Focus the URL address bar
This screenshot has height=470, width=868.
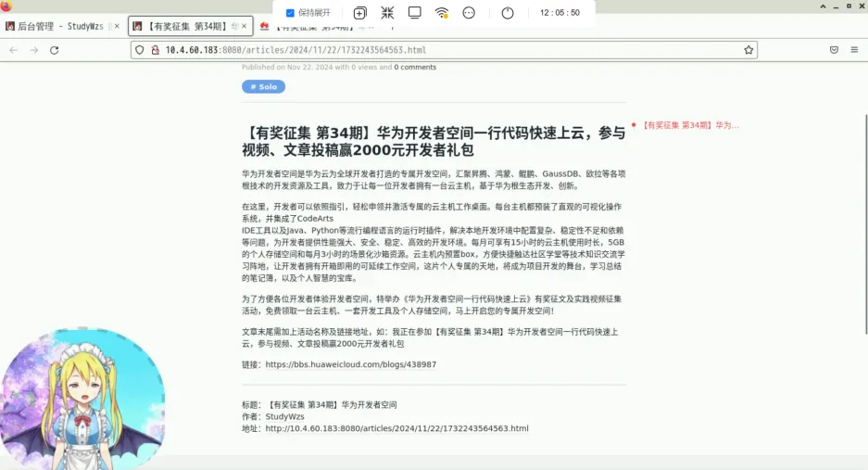point(444,50)
